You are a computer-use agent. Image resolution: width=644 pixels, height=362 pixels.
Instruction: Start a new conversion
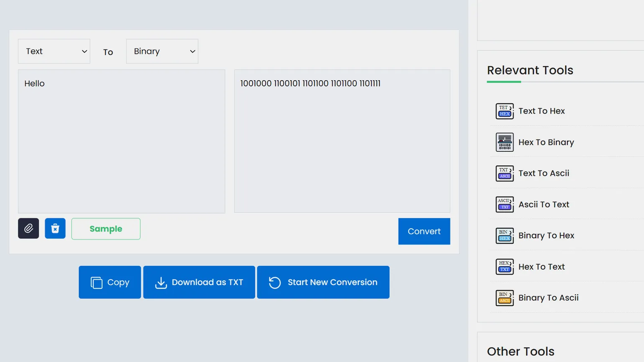323,282
